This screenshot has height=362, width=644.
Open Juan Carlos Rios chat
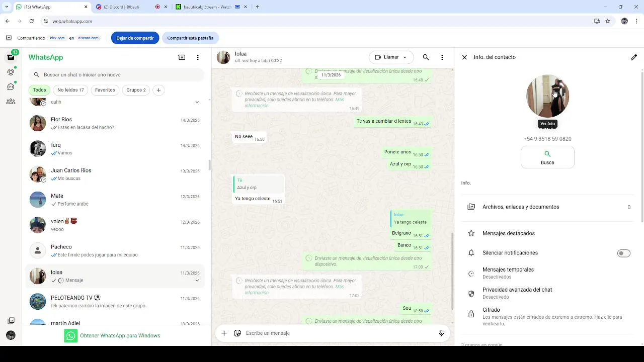click(x=115, y=174)
